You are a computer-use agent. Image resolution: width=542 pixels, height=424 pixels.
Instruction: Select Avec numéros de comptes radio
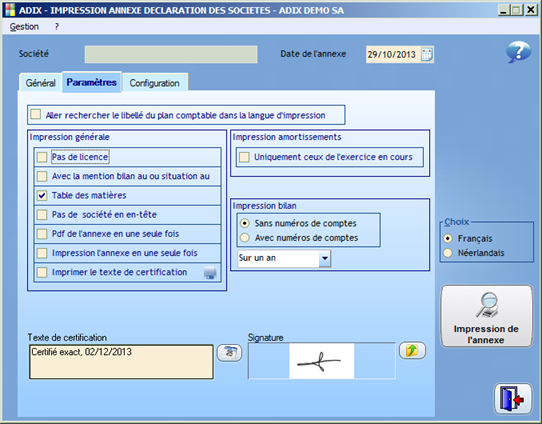[245, 238]
